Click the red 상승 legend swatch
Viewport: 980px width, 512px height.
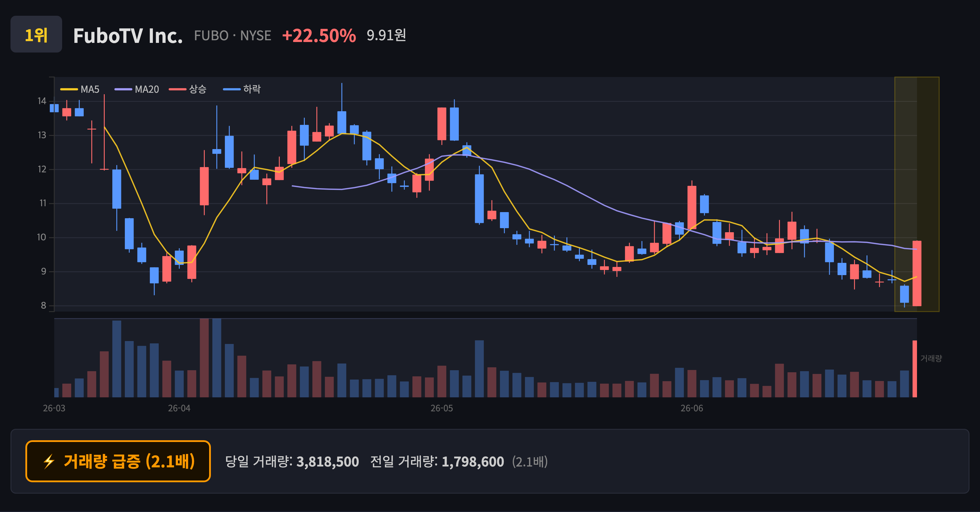[178, 89]
